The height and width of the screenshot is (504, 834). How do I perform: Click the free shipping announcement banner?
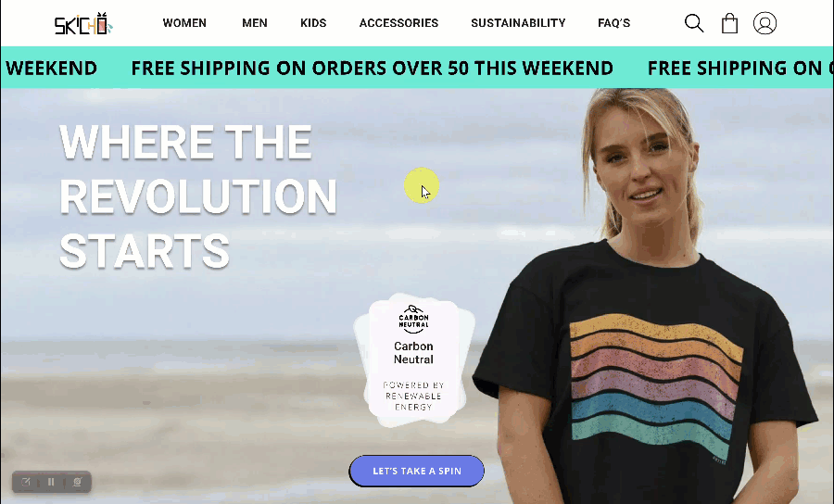417,68
